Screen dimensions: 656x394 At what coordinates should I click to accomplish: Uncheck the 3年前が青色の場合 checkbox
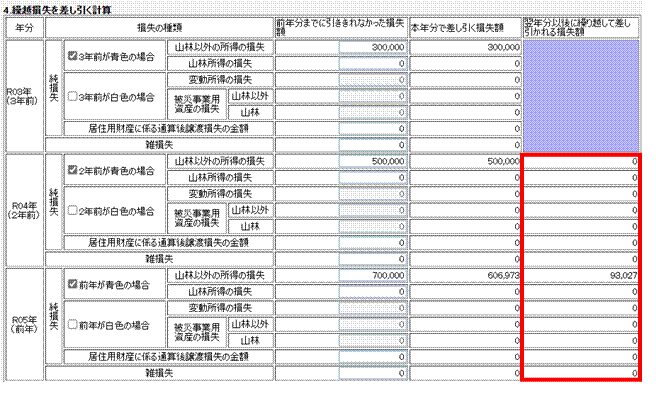pyautogui.click(x=72, y=55)
